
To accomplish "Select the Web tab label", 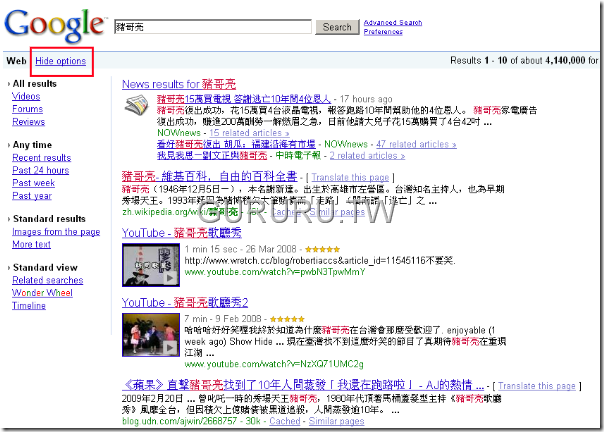I will pyautogui.click(x=17, y=61).
